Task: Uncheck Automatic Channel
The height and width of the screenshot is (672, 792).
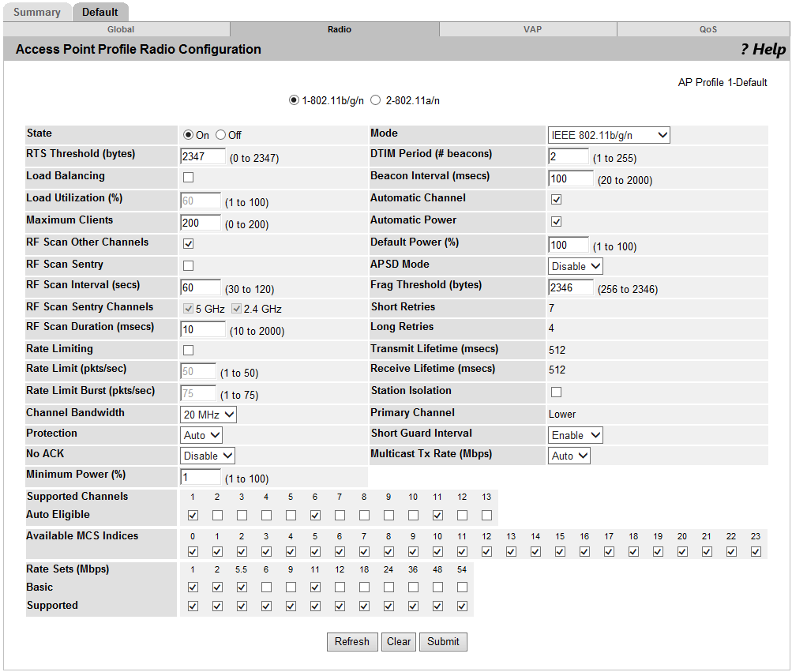Action: (556, 200)
